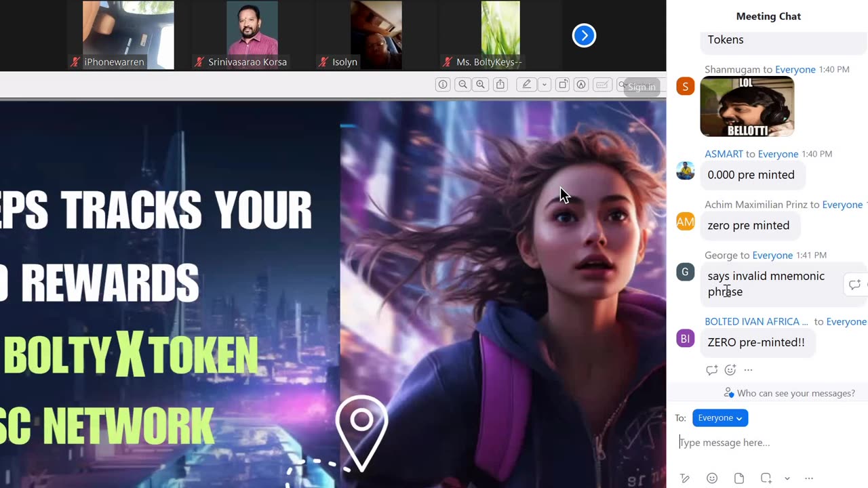The height and width of the screenshot is (488, 868).
Task: Click Everyone link in ASMART's message header
Action: (x=778, y=154)
